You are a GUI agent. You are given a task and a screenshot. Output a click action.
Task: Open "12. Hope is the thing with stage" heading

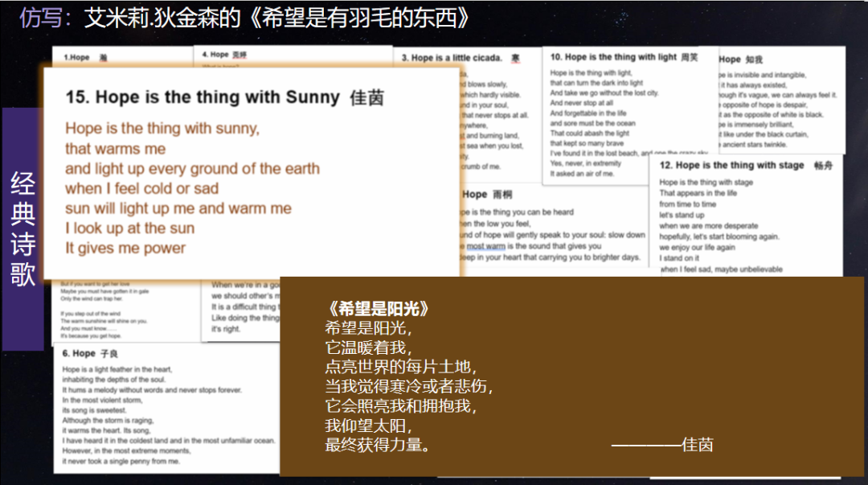pyautogui.click(x=742, y=165)
